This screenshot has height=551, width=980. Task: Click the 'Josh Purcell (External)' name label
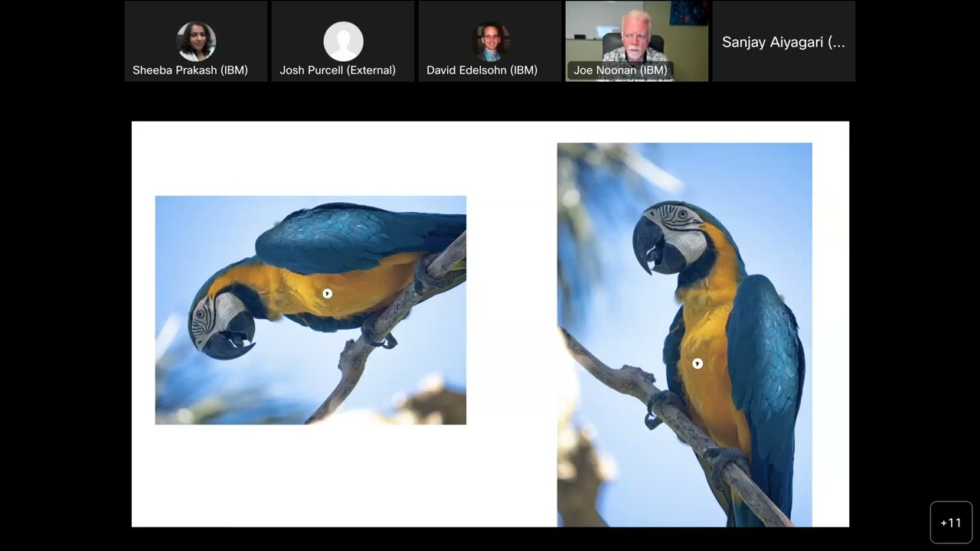[338, 70]
